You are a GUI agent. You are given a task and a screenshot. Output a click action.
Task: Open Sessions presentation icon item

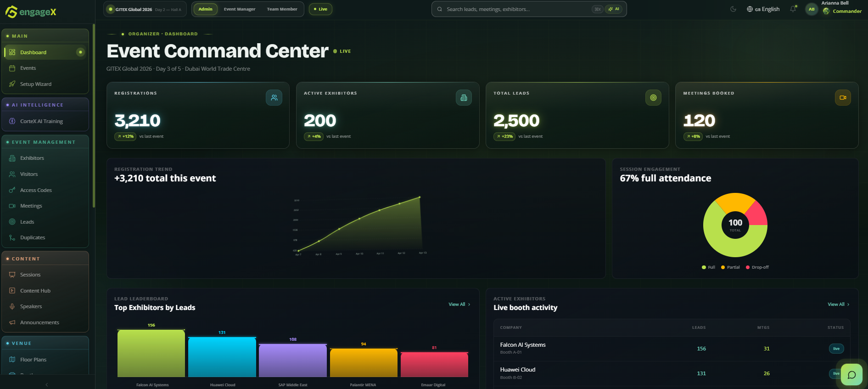[45, 275]
